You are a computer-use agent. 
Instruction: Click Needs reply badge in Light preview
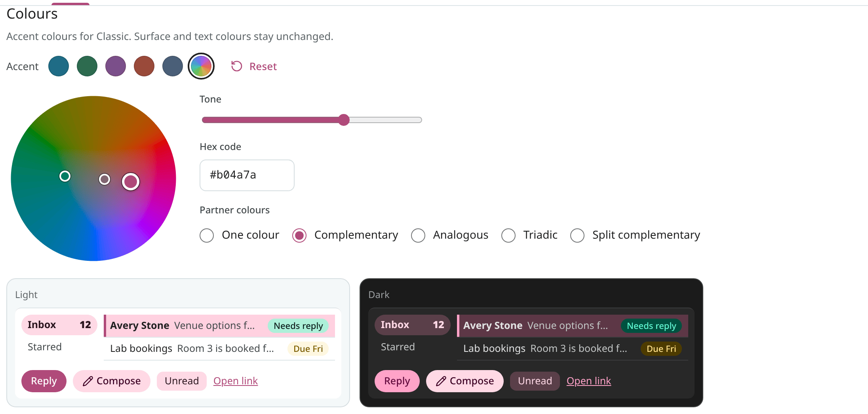tap(299, 326)
